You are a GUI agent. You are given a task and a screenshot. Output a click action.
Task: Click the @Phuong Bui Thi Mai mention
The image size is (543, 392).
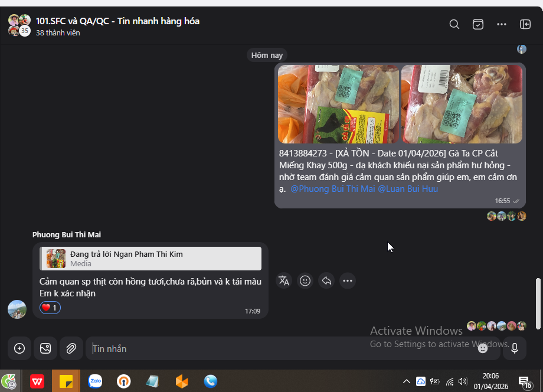coord(332,189)
